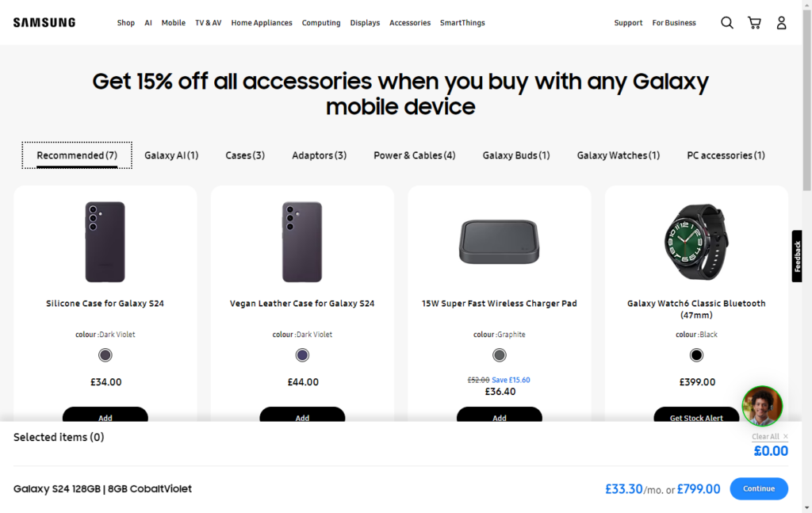Screen dimensions: 812x513
Task: Select Dark Violet swatch for Vegan Leather Case
Action: (302, 355)
